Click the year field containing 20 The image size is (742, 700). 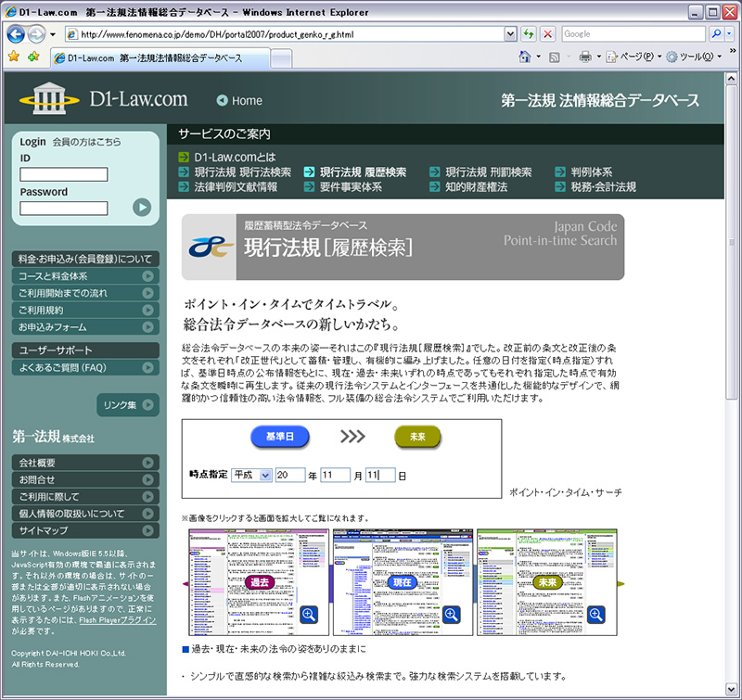[x=290, y=475]
